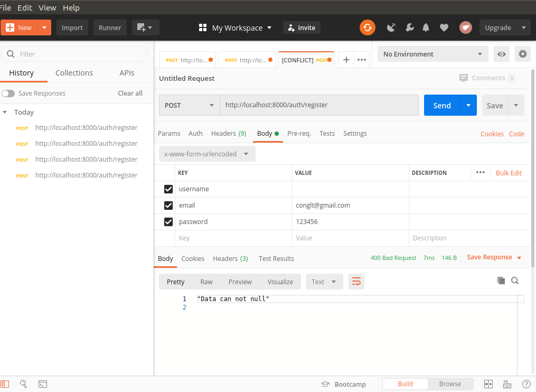
Task: Open the Send button dropdown arrow
Action: [x=468, y=105]
